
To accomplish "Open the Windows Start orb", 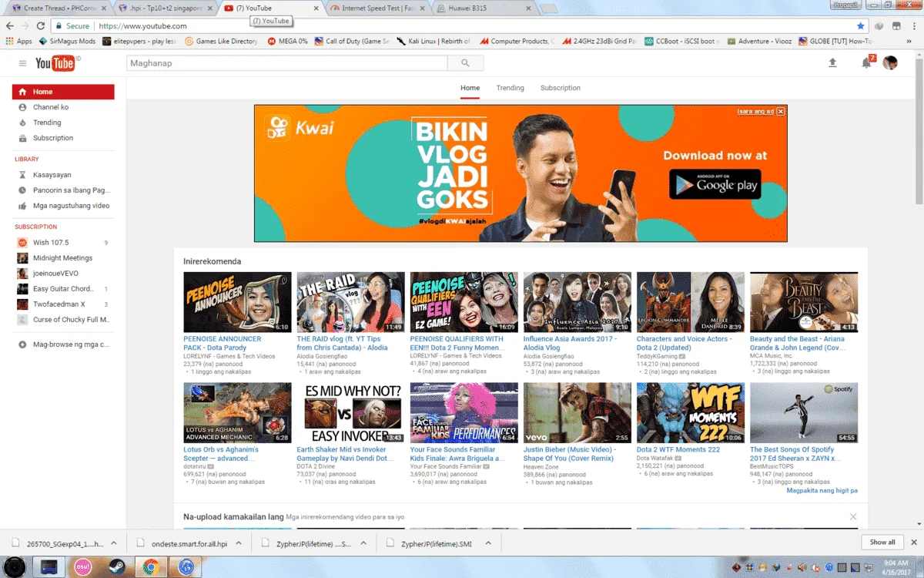I will point(14,567).
